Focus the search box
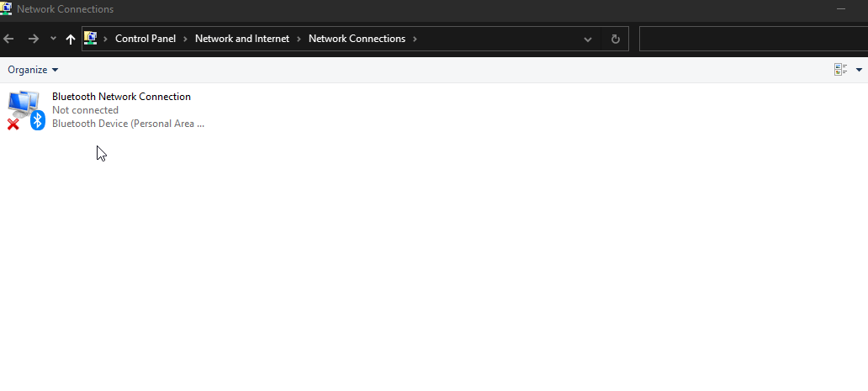This screenshot has width=868, height=391. (754, 39)
